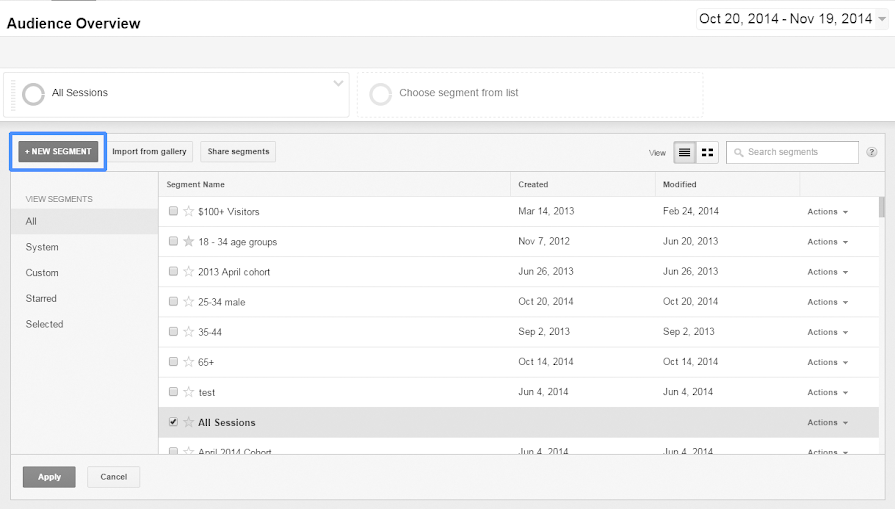Switch to list view of segments
The width and height of the screenshot is (895, 509).
pyautogui.click(x=685, y=152)
